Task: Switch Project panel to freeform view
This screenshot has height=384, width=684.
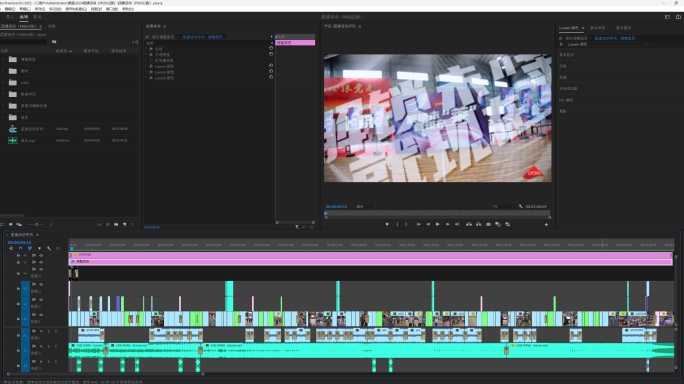Action: pos(19,224)
